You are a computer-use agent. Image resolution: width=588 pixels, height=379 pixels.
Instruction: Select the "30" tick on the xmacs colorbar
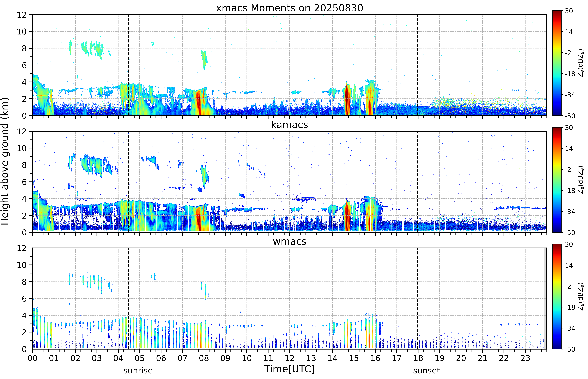(x=569, y=11)
